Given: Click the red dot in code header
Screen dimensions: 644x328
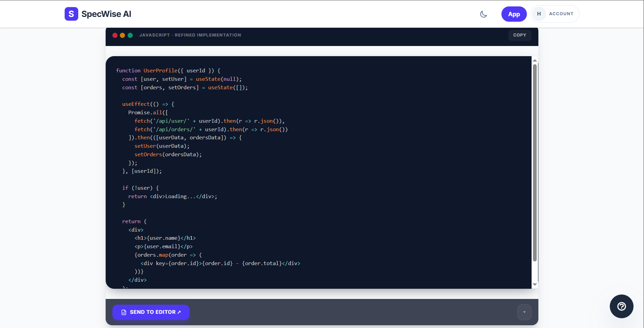Looking at the screenshot, I should 115,35.
